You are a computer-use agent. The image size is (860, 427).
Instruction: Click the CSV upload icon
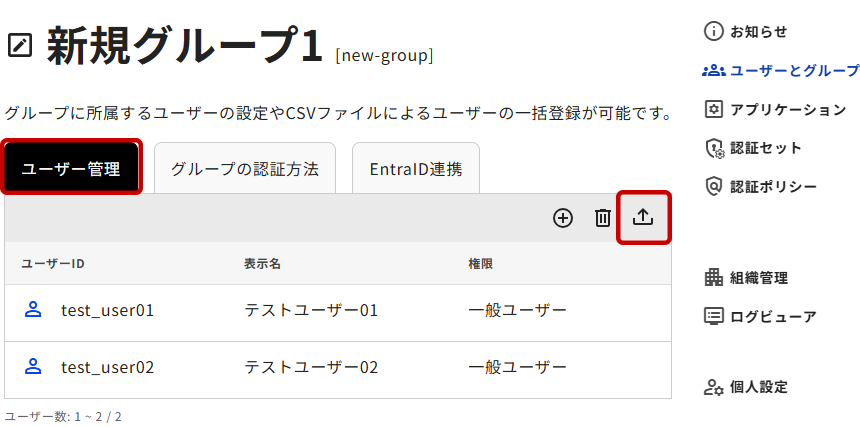point(643,217)
